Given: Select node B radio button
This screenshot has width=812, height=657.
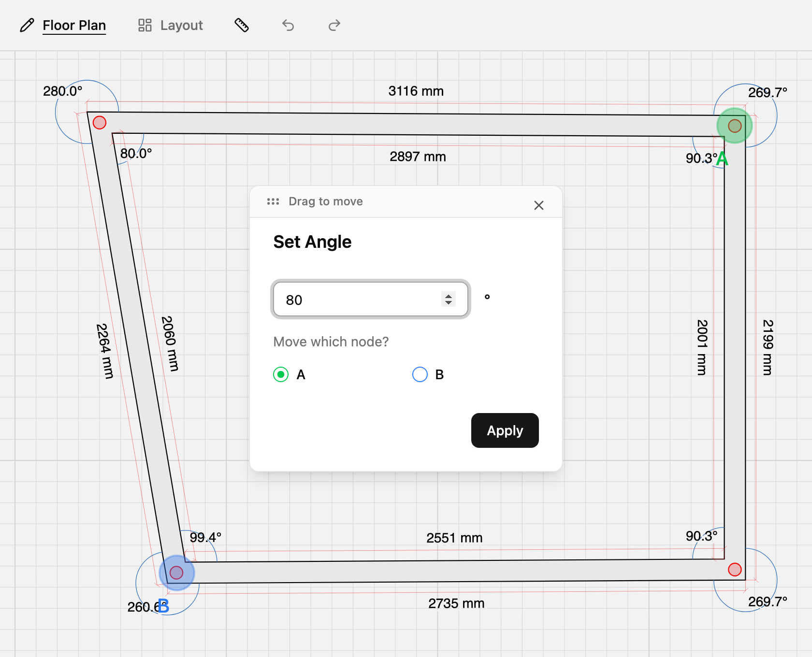Looking at the screenshot, I should (420, 374).
